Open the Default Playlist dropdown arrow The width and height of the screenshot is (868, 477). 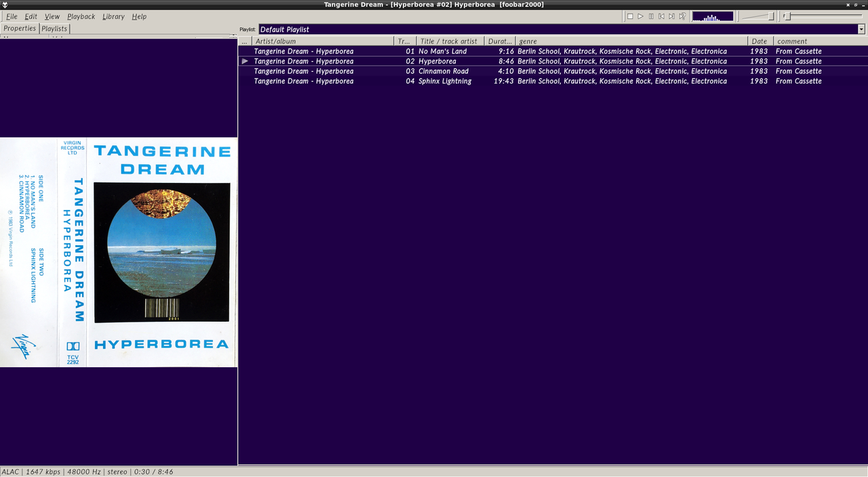click(x=862, y=29)
